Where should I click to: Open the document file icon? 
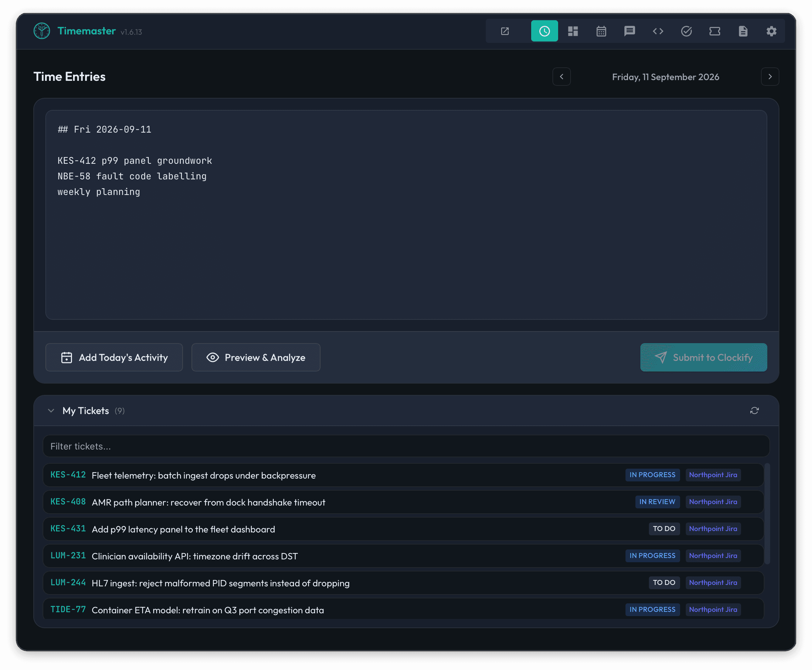point(743,31)
